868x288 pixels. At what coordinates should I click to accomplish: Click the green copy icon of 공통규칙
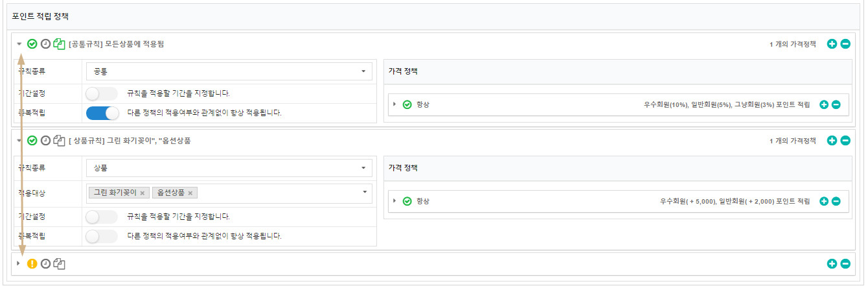pos(59,44)
